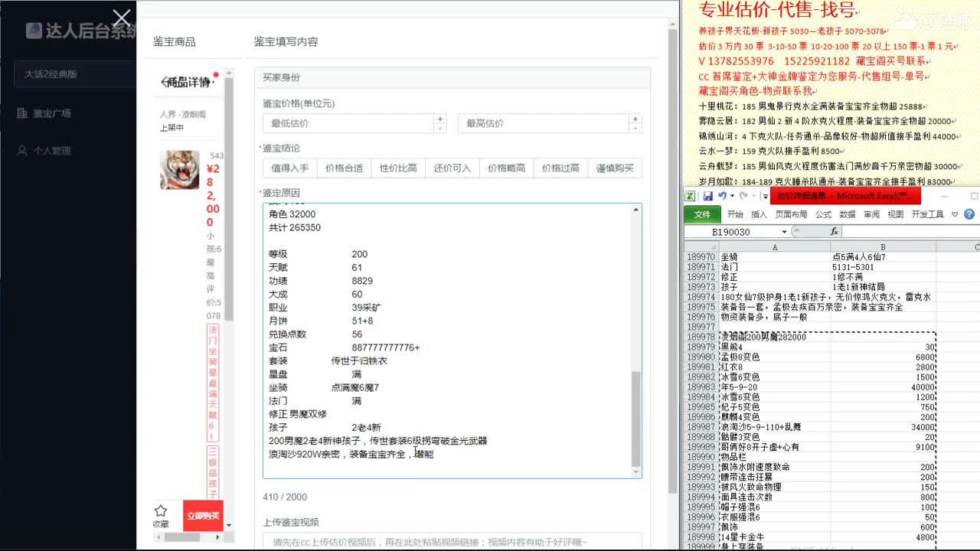This screenshot has width=980, height=551.
Task: Click the 鉴定原因 textarea scrollbar thumb
Action: 636,419
